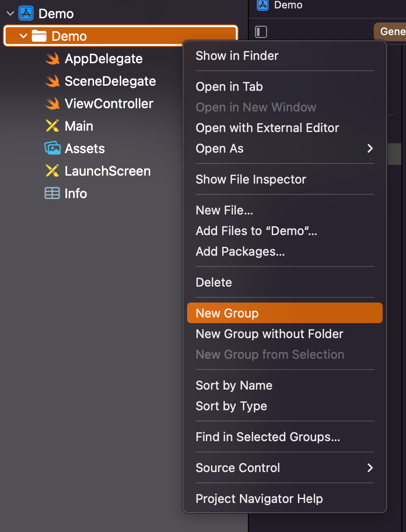
Task: Choose New File… in the context menu
Action: coord(225,210)
